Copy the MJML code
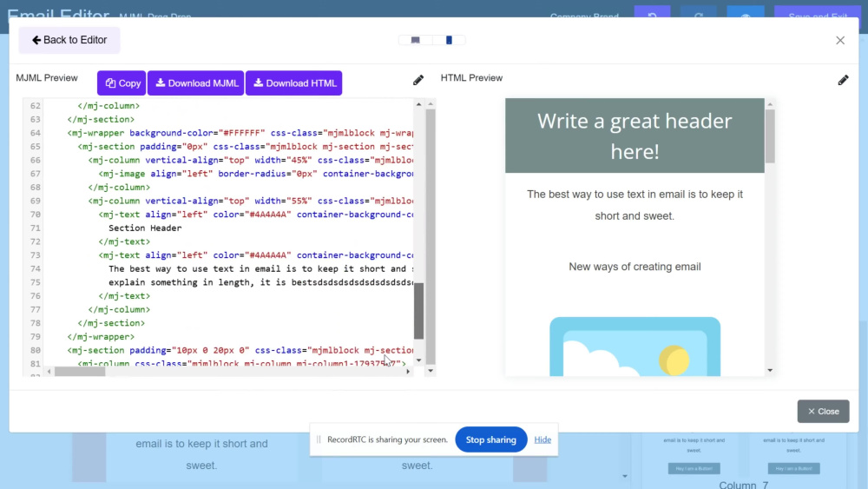The image size is (868, 489). (122, 83)
